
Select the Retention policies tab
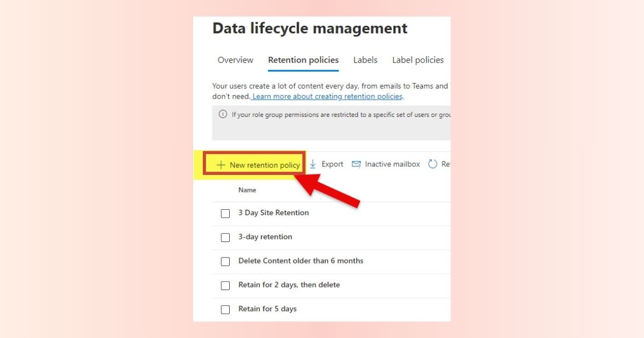click(x=303, y=60)
